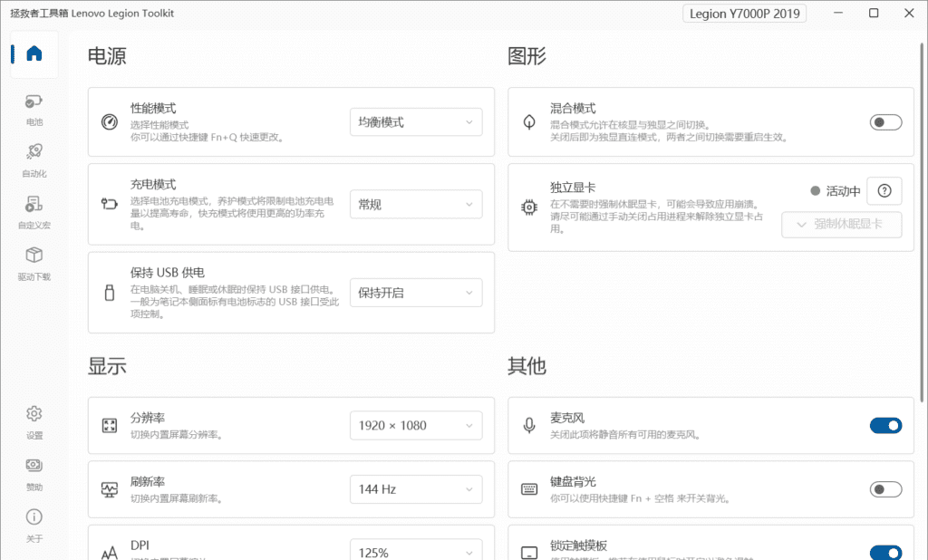Click the keyboard icon in the 键盘背光 card
Viewport: 928px width, 560px height.
pyautogui.click(x=529, y=489)
